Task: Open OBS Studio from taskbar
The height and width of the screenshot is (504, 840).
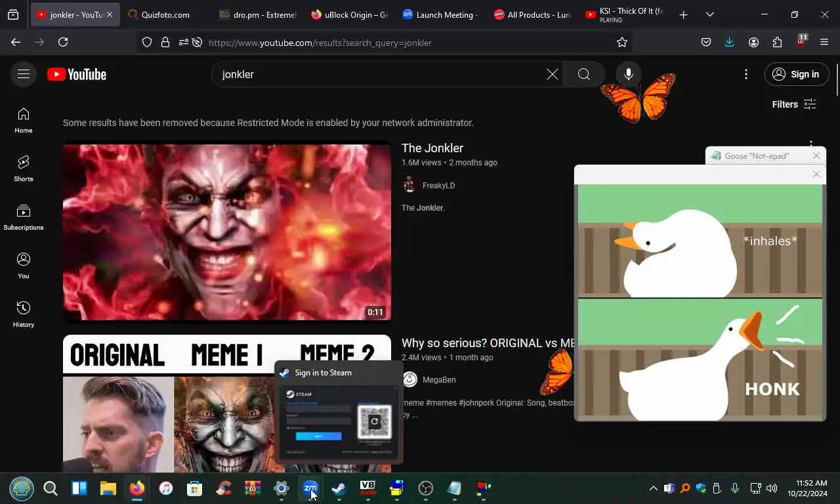Action: click(x=425, y=488)
